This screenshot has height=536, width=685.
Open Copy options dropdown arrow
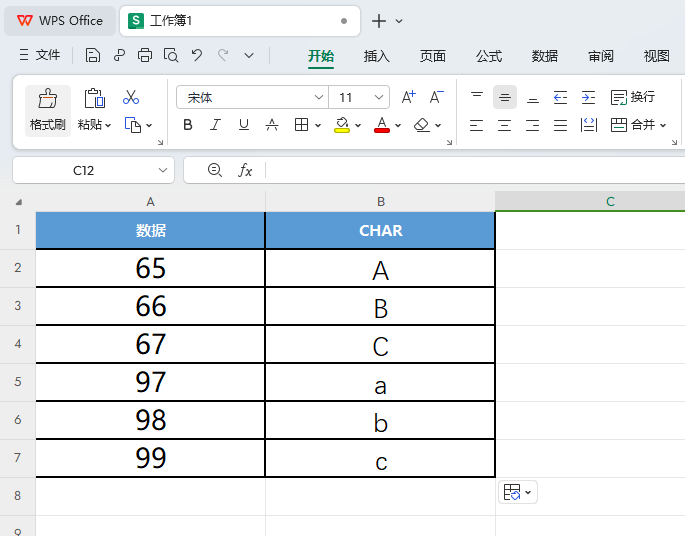149,126
